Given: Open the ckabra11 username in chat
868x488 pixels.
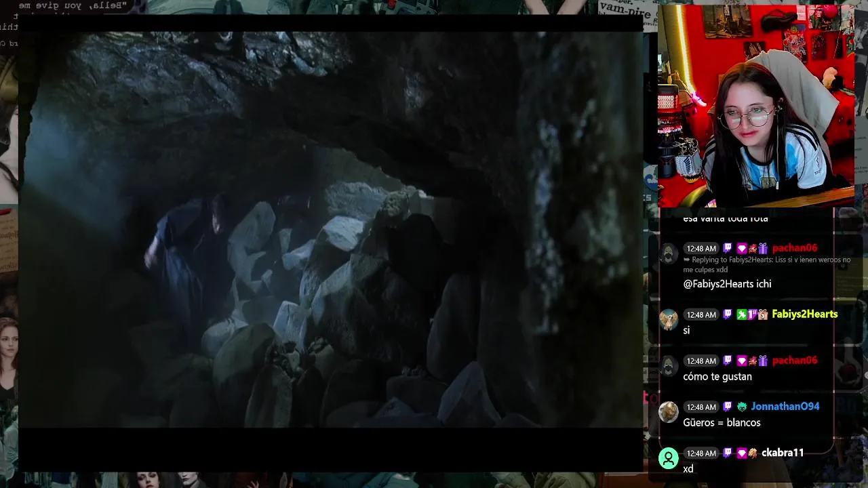Looking at the screenshot, I should pyautogui.click(x=783, y=453).
